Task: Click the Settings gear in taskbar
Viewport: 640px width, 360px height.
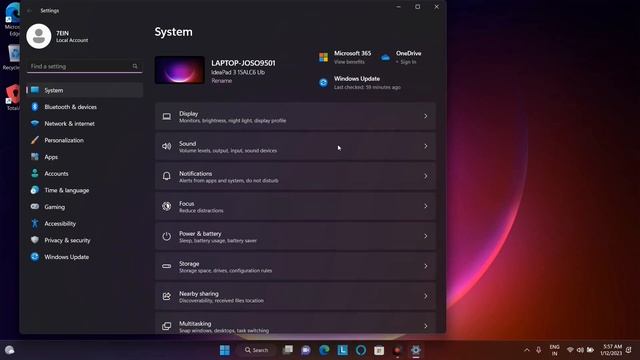Action: [x=416, y=350]
